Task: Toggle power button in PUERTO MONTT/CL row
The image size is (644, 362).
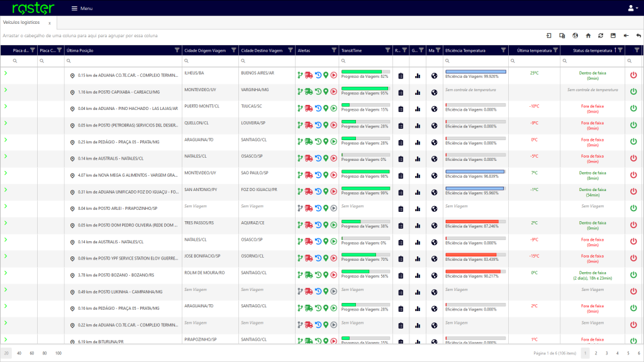Action: coord(633,108)
